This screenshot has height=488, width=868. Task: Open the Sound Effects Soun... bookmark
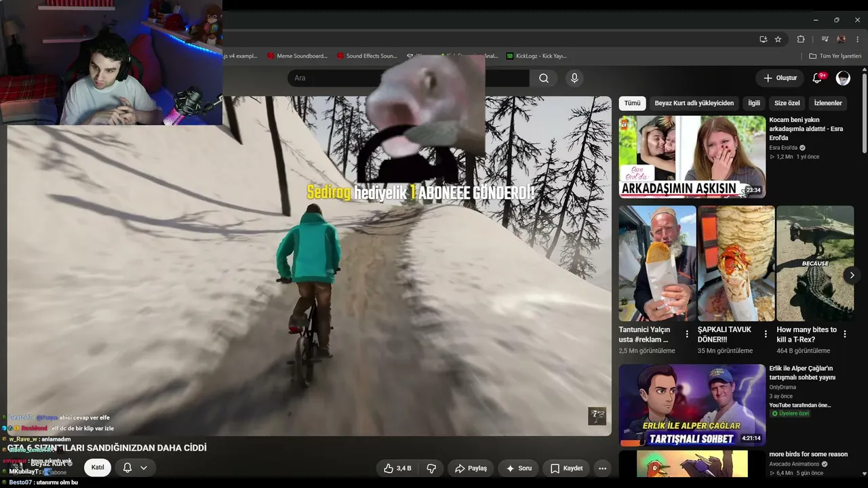click(367, 56)
